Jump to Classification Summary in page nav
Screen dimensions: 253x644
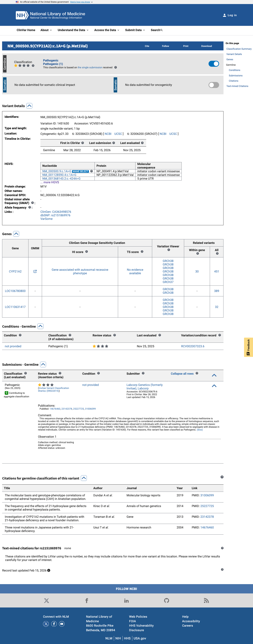(x=239, y=49)
